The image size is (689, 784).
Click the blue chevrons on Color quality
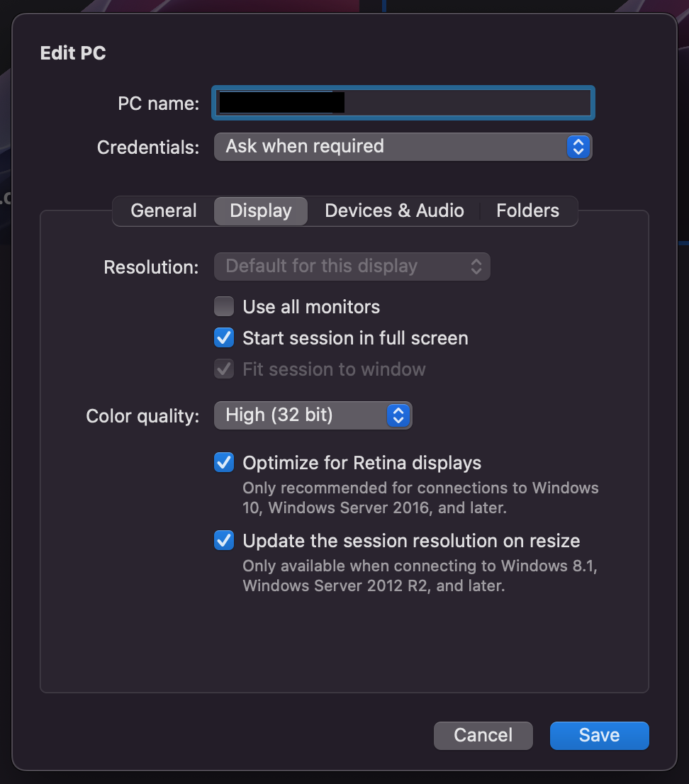pos(398,415)
